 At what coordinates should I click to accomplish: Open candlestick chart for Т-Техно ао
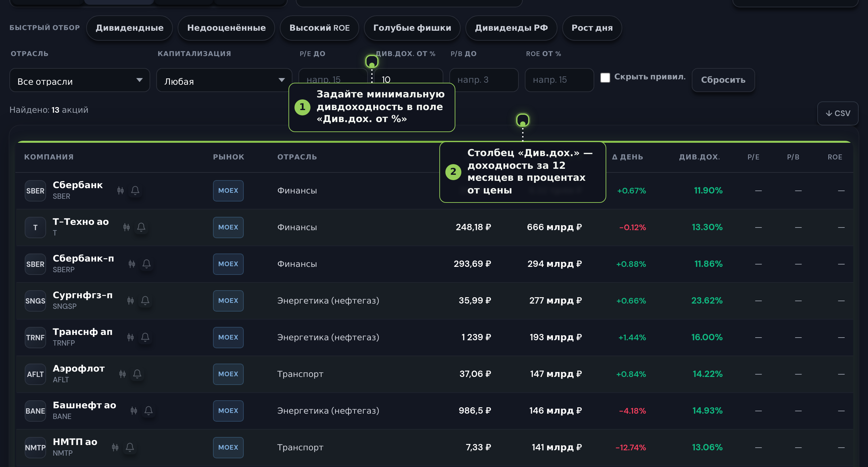coord(126,227)
